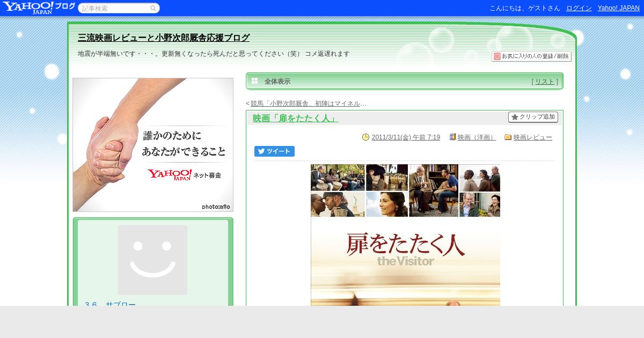Open blog title 三流映画レビューと小野次郎厩舎応援ブログ

click(x=164, y=38)
